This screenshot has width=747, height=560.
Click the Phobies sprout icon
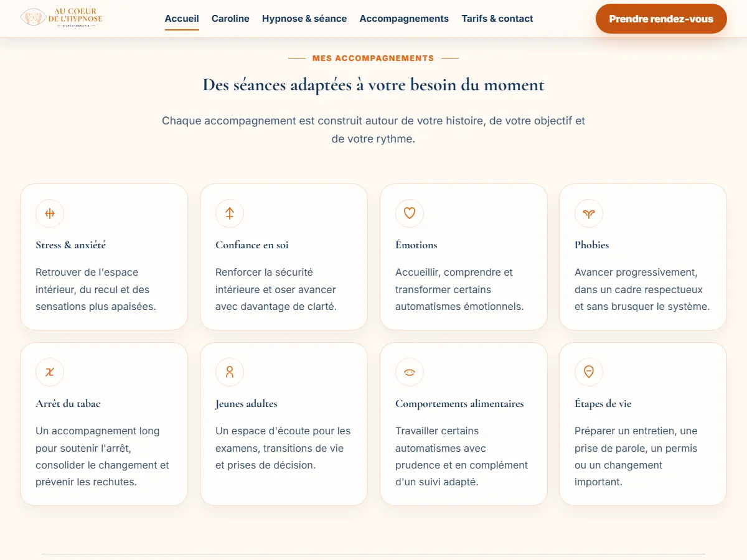pyautogui.click(x=589, y=213)
